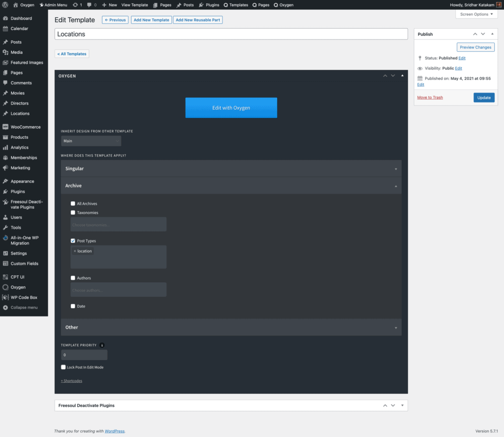Image resolution: width=504 pixels, height=437 pixels.
Task: Click the Media icon in sidebar
Action: [5, 52]
